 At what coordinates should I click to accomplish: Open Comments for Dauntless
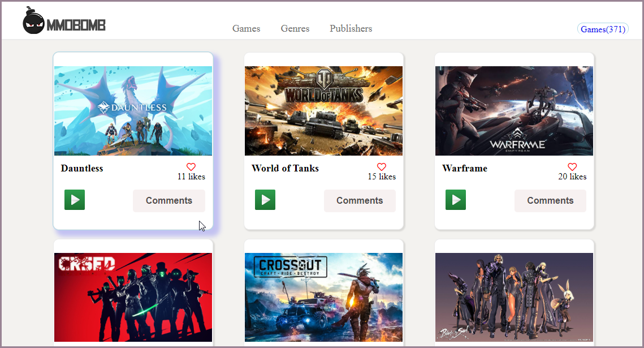tap(169, 200)
